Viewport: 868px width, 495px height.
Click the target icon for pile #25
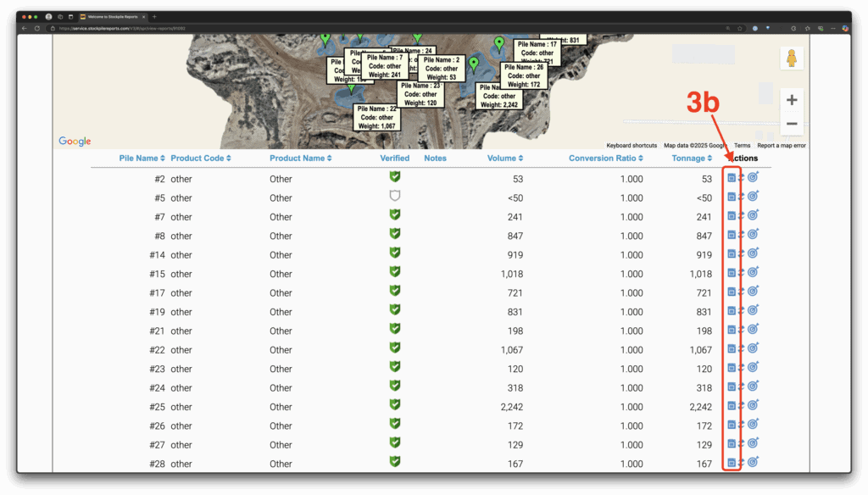coord(753,406)
